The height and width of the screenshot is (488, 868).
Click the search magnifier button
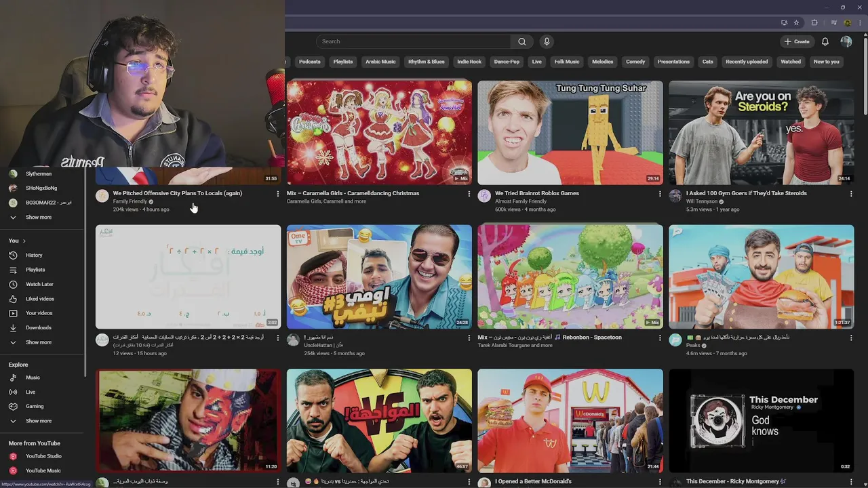point(521,41)
